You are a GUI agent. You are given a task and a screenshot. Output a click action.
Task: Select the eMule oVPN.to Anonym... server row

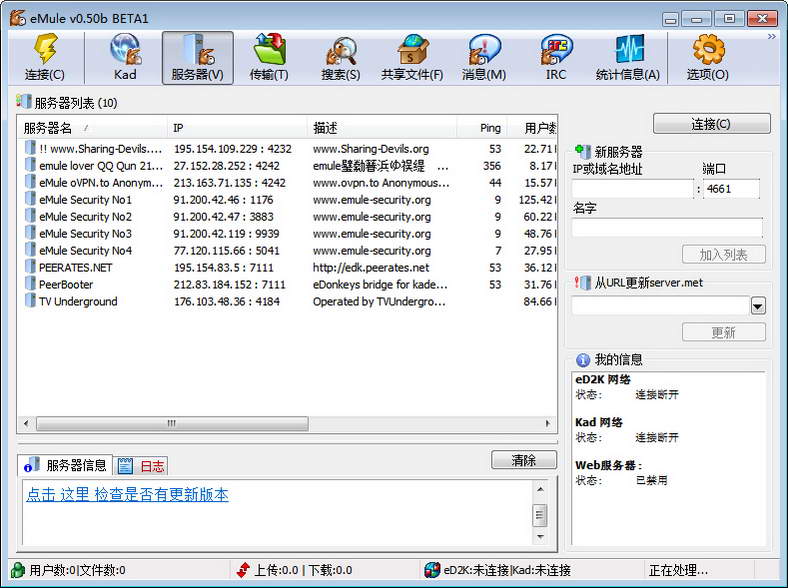pos(288,182)
